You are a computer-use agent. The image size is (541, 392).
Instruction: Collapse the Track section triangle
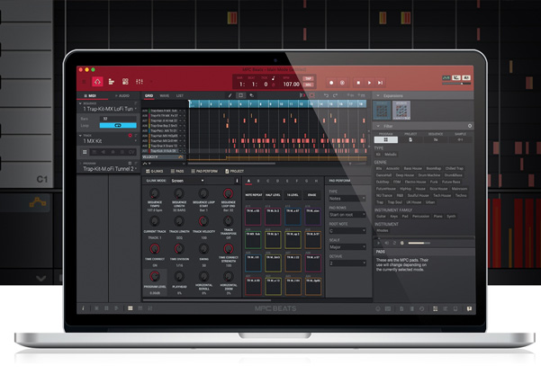pos(80,136)
